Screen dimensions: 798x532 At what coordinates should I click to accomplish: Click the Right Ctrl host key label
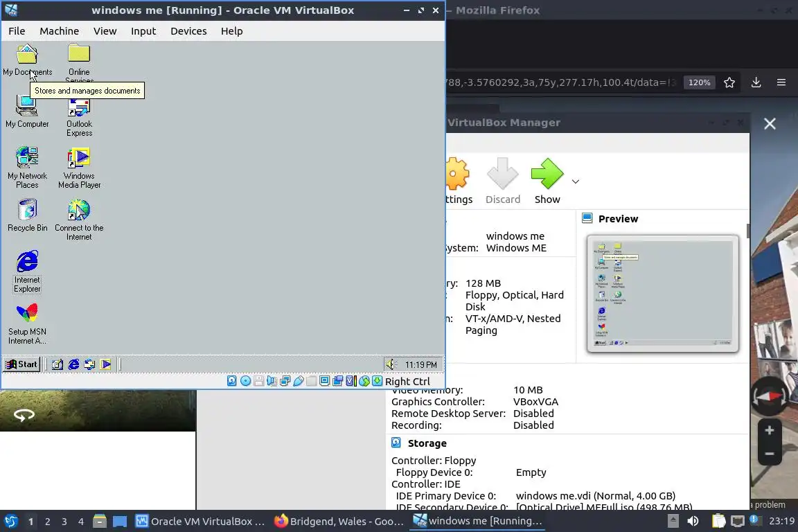[407, 381]
